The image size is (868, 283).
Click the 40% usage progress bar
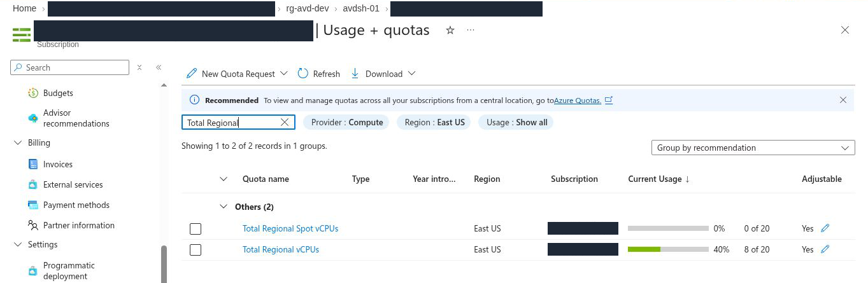click(668, 250)
